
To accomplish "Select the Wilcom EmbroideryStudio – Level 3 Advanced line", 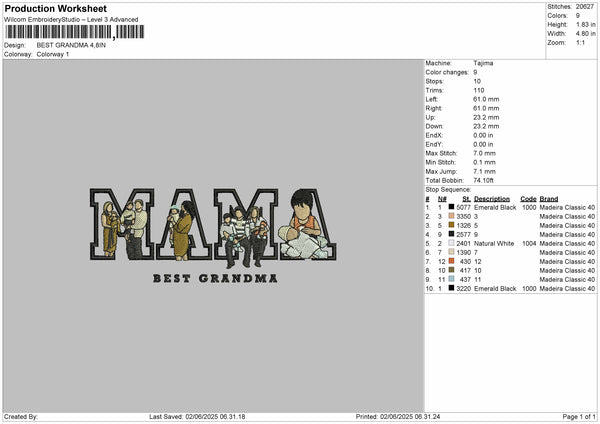I will (71, 20).
